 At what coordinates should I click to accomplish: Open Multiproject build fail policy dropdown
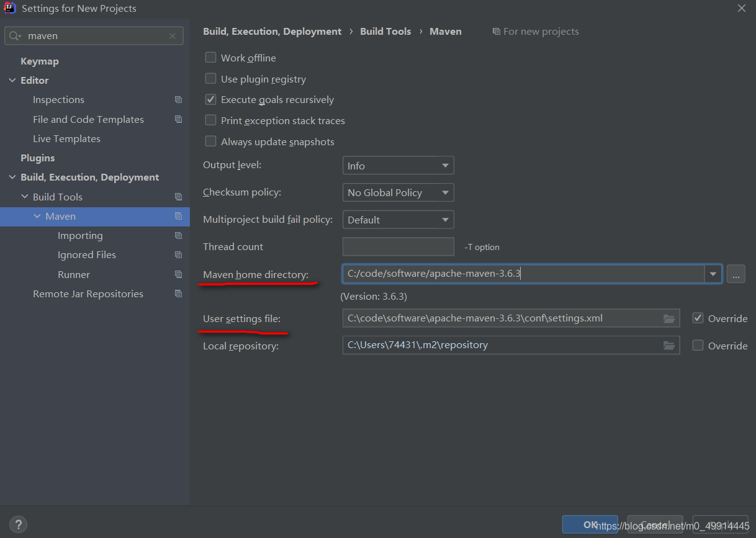(x=398, y=220)
